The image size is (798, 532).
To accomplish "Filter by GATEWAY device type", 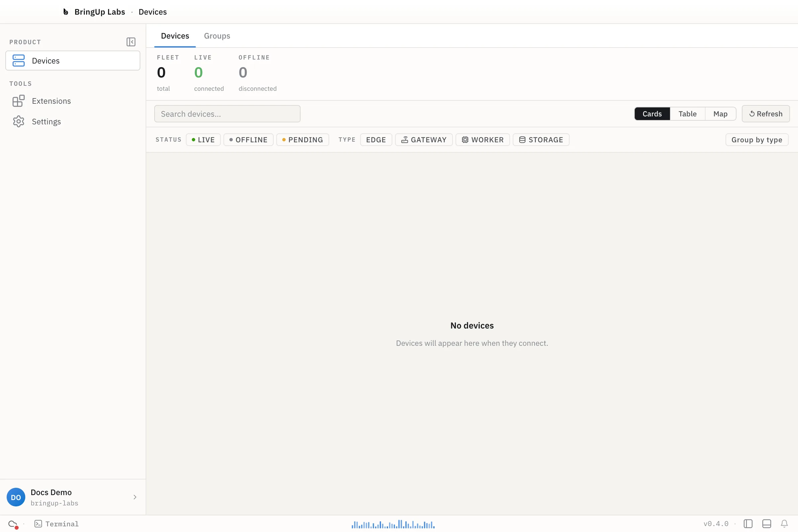I will [424, 140].
